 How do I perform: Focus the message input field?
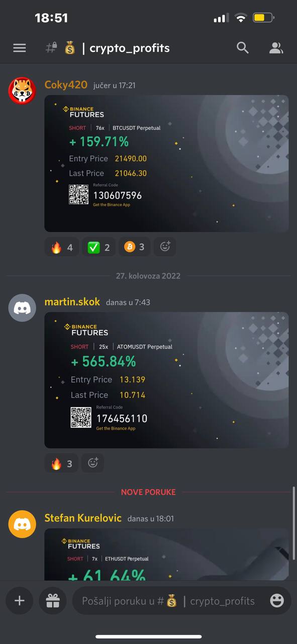(173, 601)
